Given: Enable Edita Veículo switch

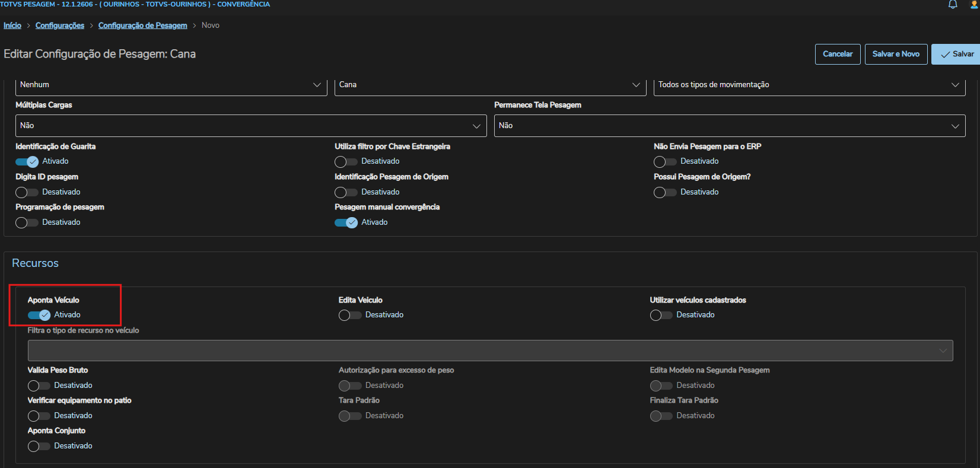Looking at the screenshot, I should [x=350, y=315].
